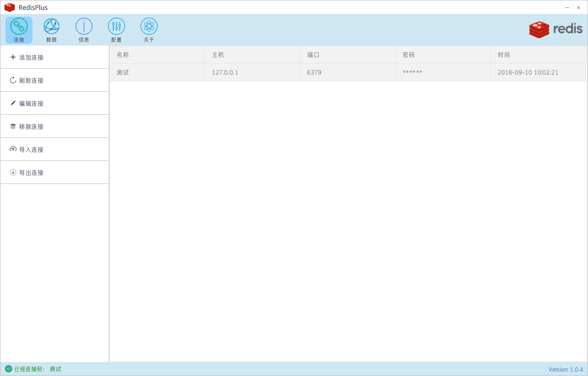The image size is (588, 376).
Task: Click the redis logo in the top right
Action: [x=556, y=29]
